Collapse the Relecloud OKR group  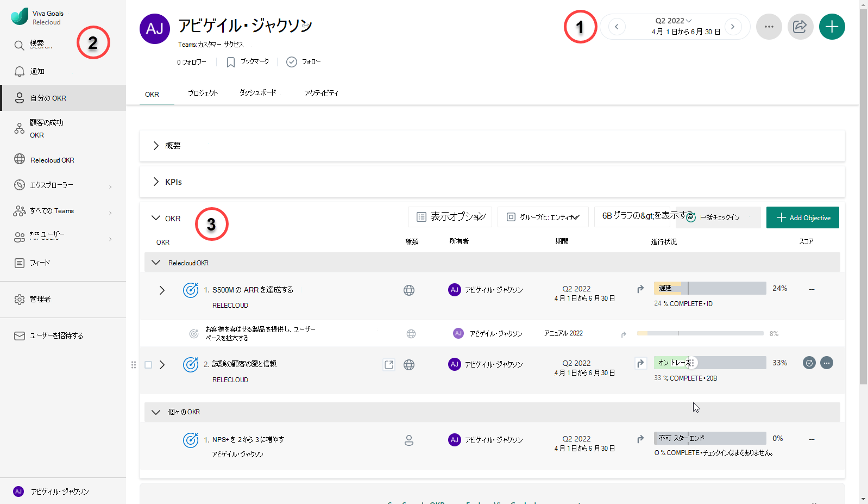(x=156, y=263)
